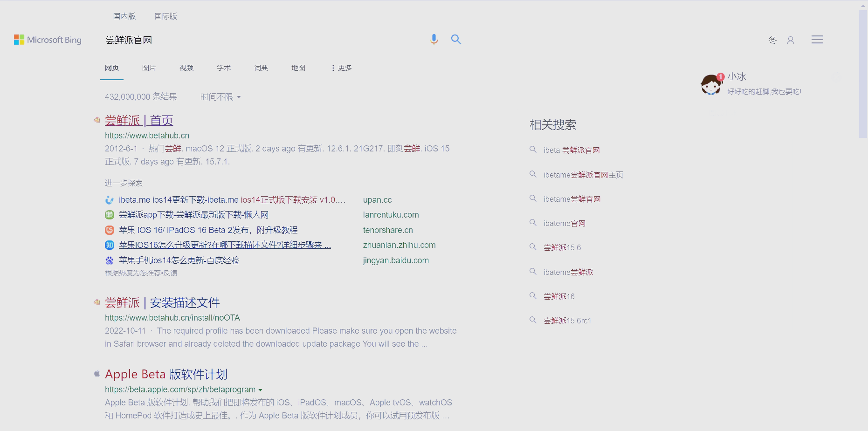Click the ibeta.me ios14 result favicon
The image size is (868, 431).
coord(110,200)
